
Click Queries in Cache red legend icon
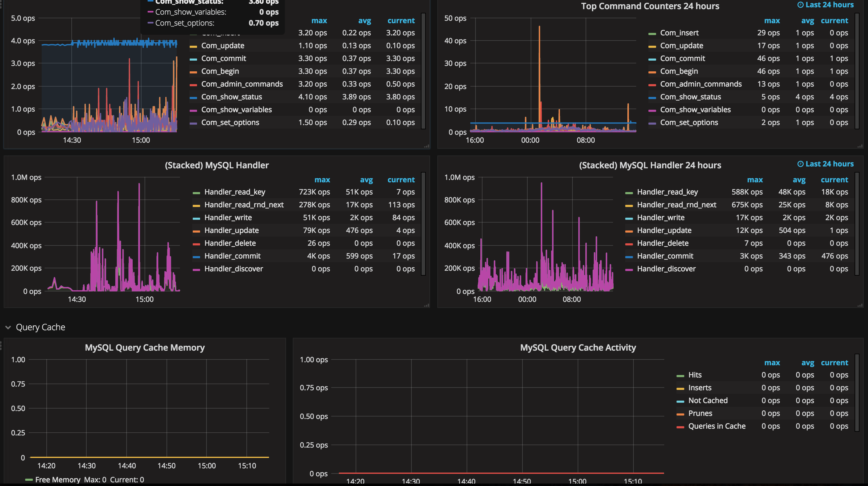680,427
